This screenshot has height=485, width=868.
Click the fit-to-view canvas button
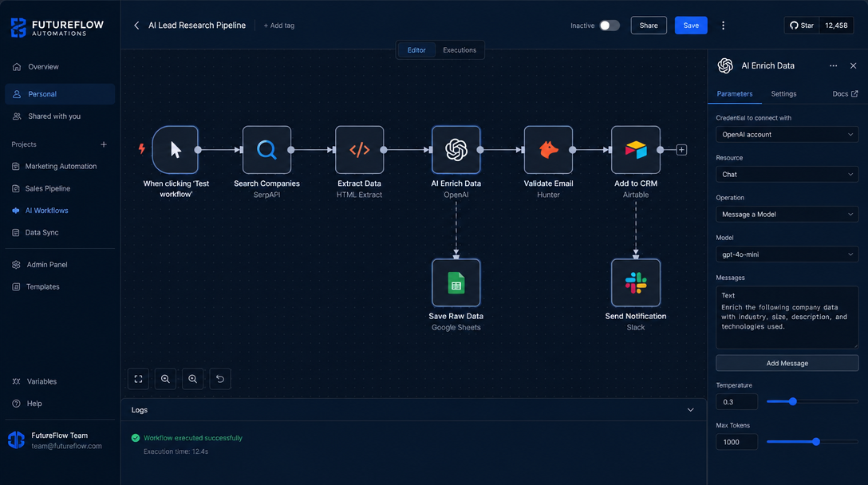click(x=138, y=379)
